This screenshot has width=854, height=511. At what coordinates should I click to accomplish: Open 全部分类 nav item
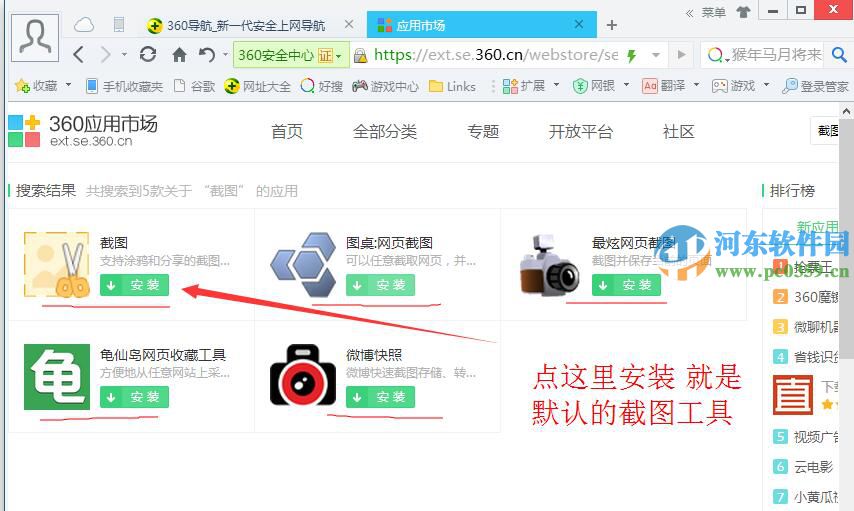pos(385,131)
